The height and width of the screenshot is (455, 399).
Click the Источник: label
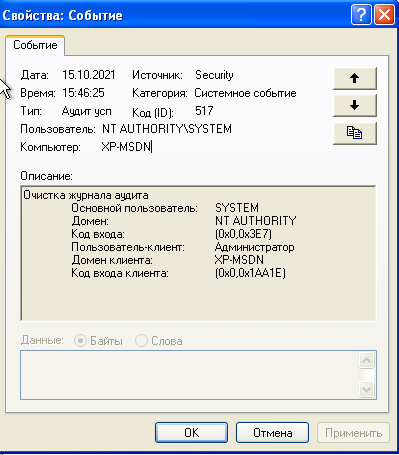157,75
